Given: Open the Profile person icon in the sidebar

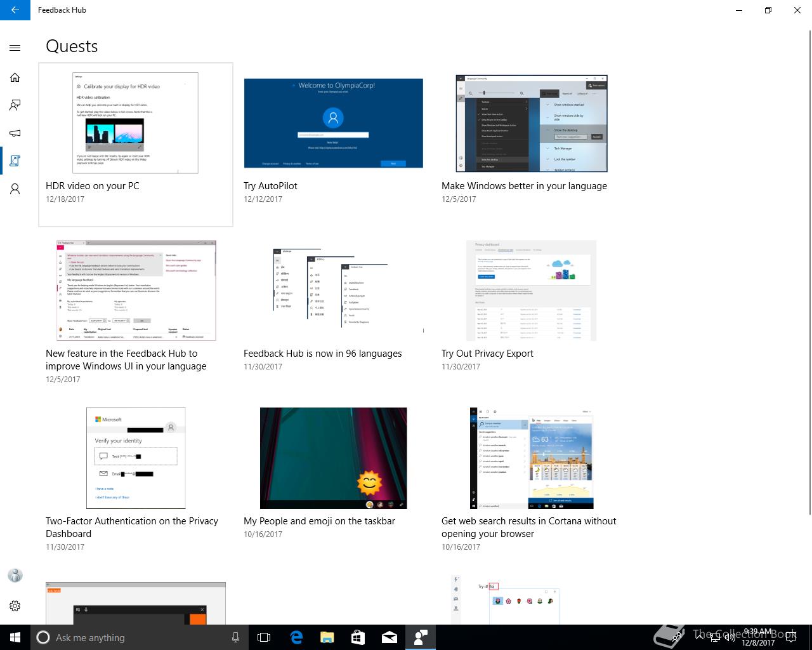Looking at the screenshot, I should click(x=15, y=189).
